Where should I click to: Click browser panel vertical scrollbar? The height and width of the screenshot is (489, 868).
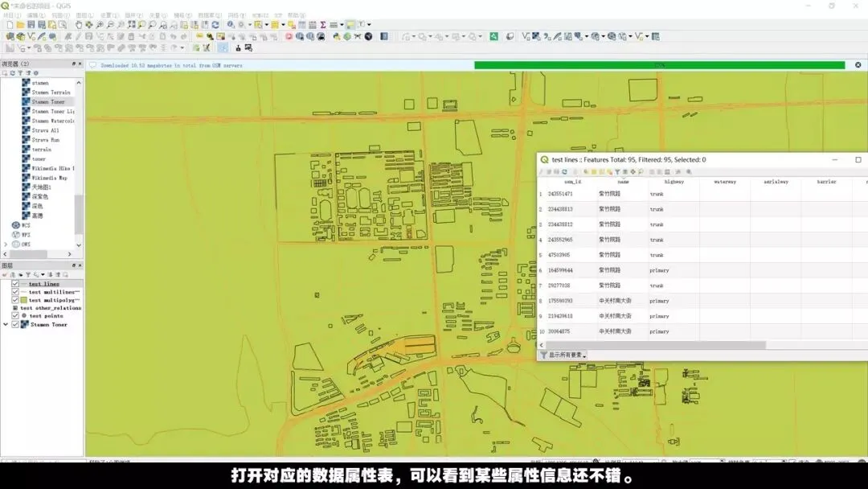pyautogui.click(x=79, y=214)
